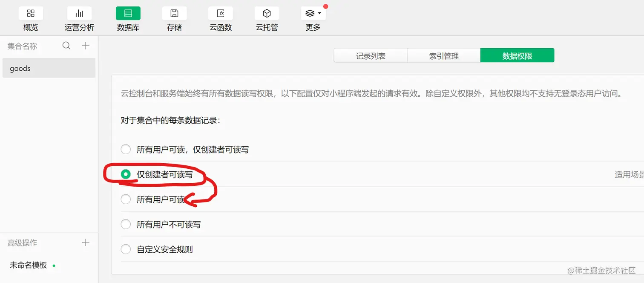Screen dimensions: 644x283
Task: Expand the 更多 dropdown with layers icon
Action: coord(313,14)
